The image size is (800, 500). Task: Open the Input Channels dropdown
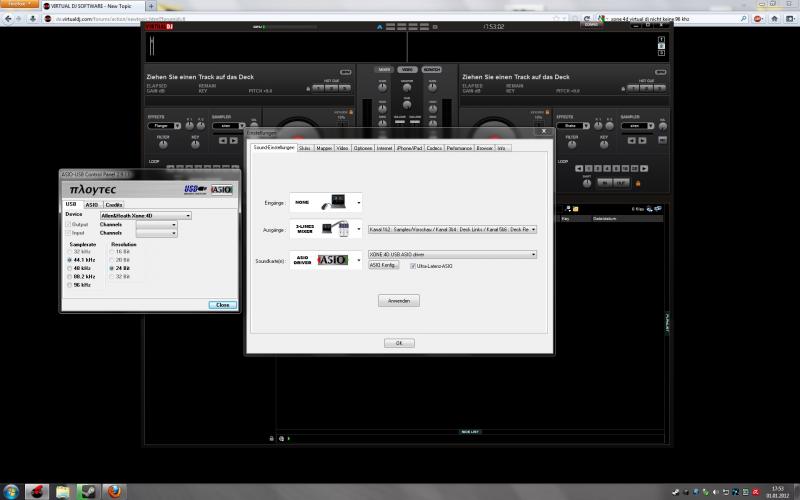157,233
